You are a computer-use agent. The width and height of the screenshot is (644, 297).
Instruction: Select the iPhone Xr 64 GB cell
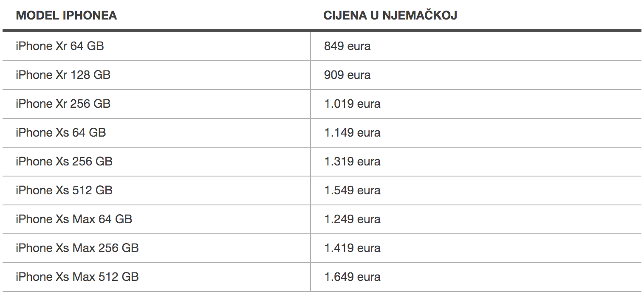coord(60,46)
